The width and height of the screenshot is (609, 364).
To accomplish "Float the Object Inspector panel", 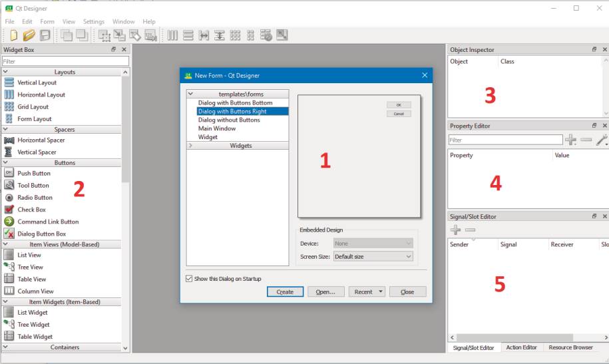I will 594,49.
